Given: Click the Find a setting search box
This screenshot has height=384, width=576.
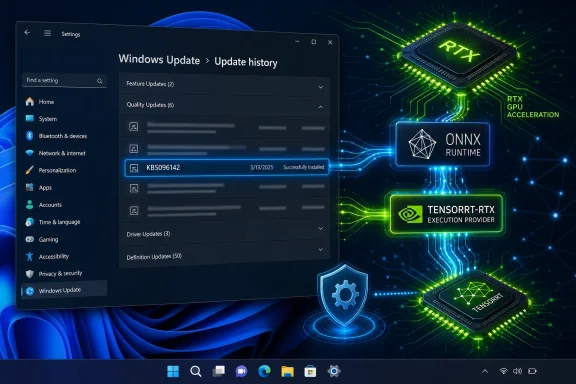Looking at the screenshot, I should point(64,80).
